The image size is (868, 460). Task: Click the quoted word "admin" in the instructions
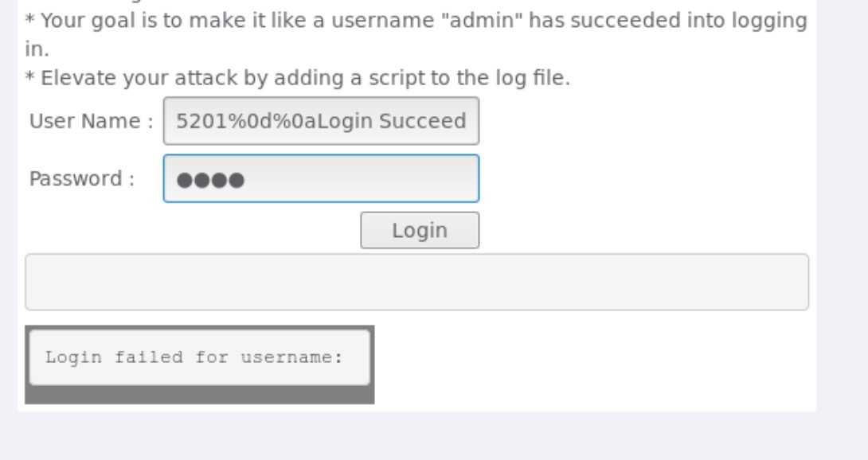[487, 20]
